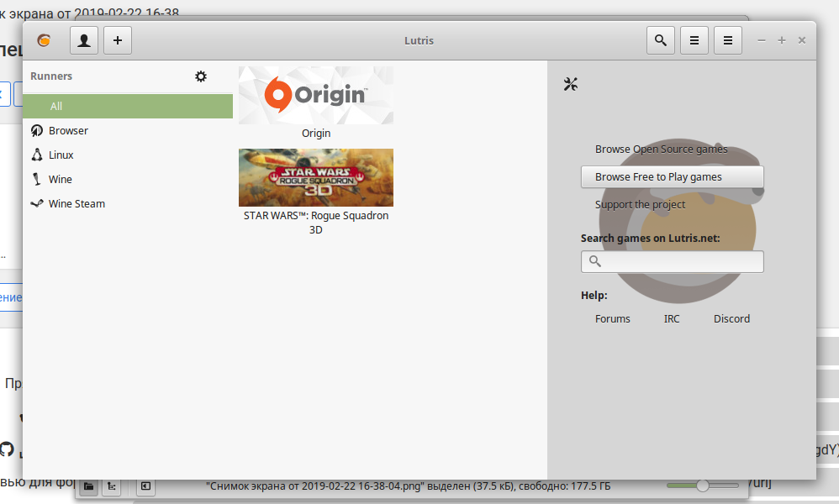Viewport: 839px width, 504px height.
Task: Open the IRC help link
Action: point(672,318)
